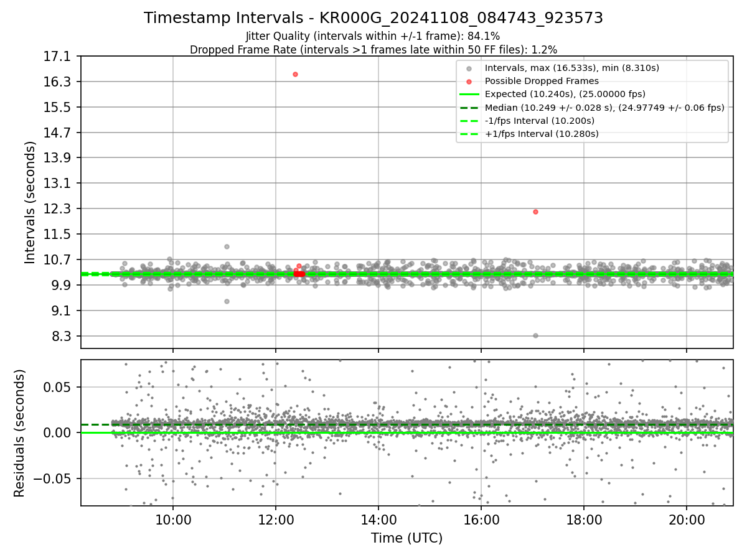The image size is (747, 560).
Task: Click the 14.7 y-axis tick label
Action: pos(59,133)
